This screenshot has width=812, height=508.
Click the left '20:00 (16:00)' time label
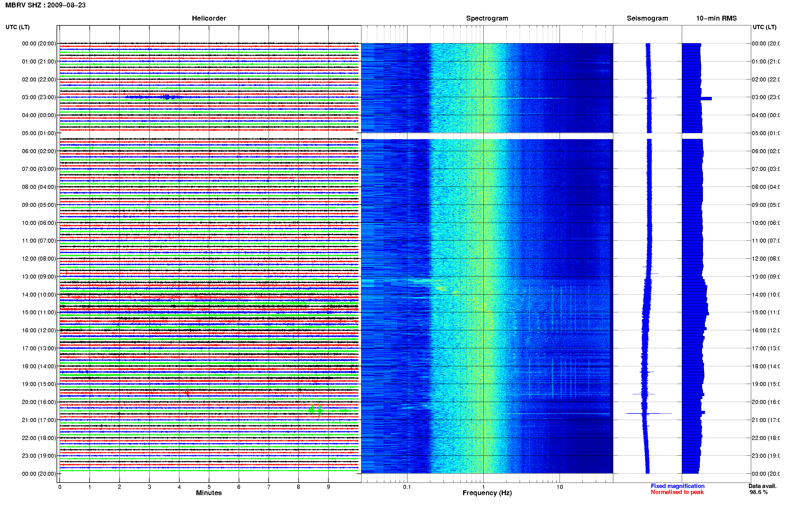tap(39, 402)
